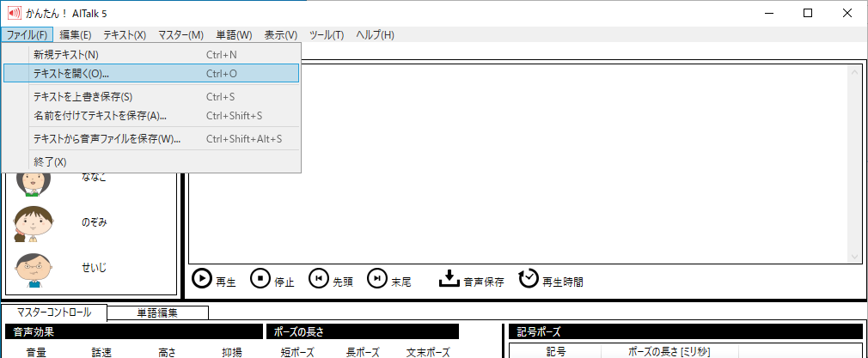
Task: Choose 新規テキスト(N) from the file menu
Action: [151, 55]
